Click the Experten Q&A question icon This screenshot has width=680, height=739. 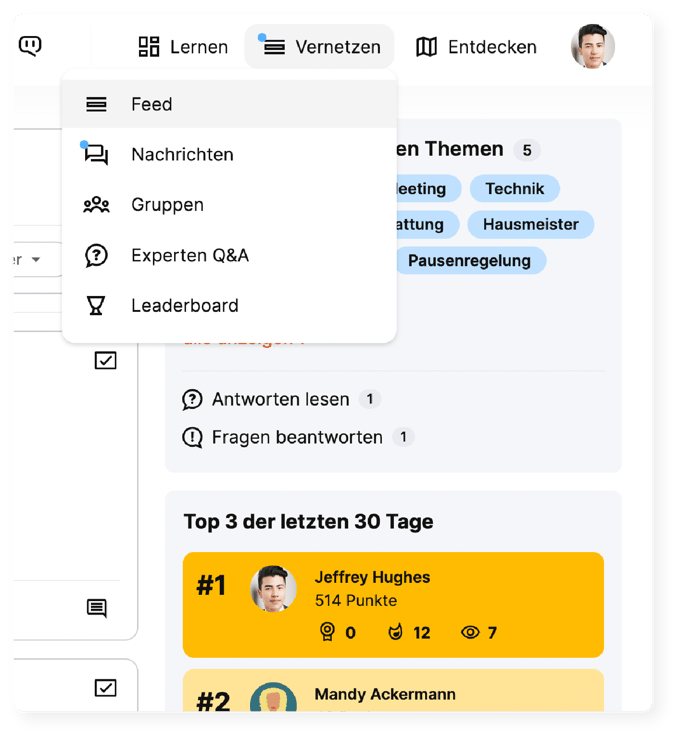point(96,256)
